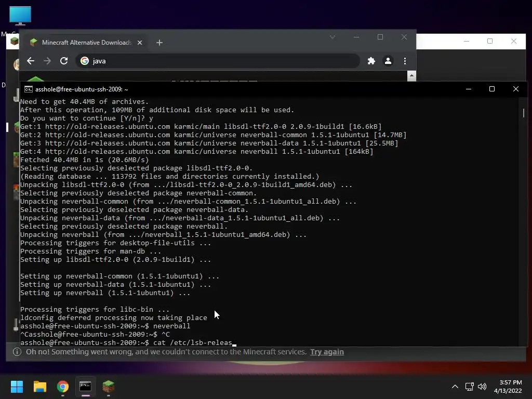This screenshot has width=532, height=399.
Task: Open File Explorer from taskbar
Action: pyautogui.click(x=39, y=387)
